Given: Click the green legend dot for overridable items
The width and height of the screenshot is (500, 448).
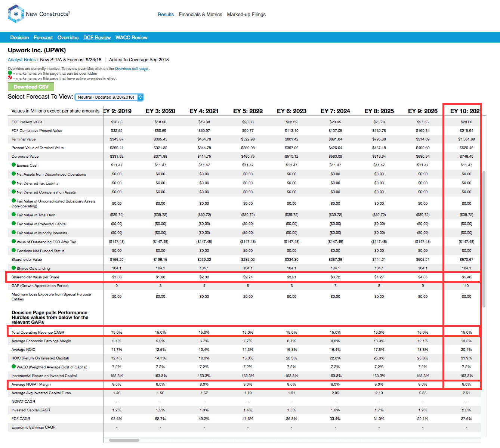Looking at the screenshot, I should pos(10,73).
